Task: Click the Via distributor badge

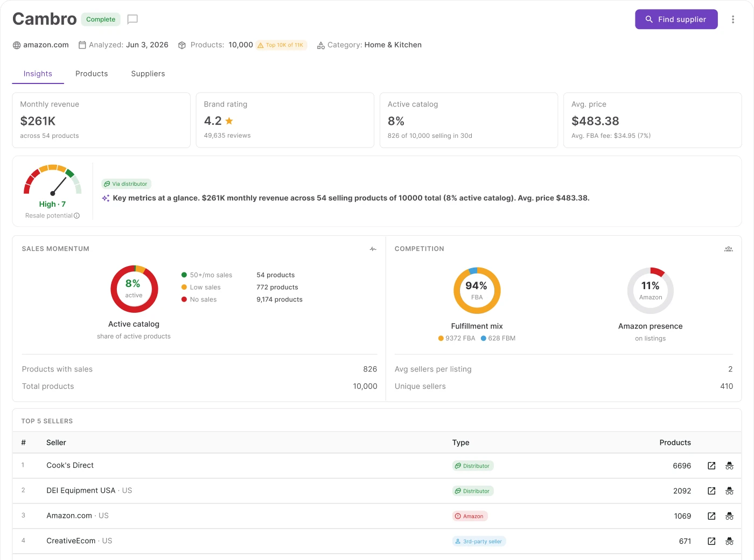Action: pos(127,184)
